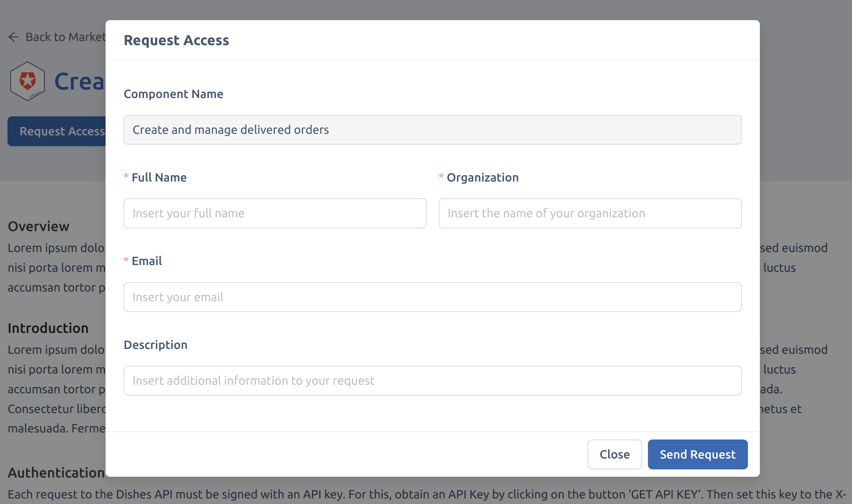Click the background Request Access button

60,131
